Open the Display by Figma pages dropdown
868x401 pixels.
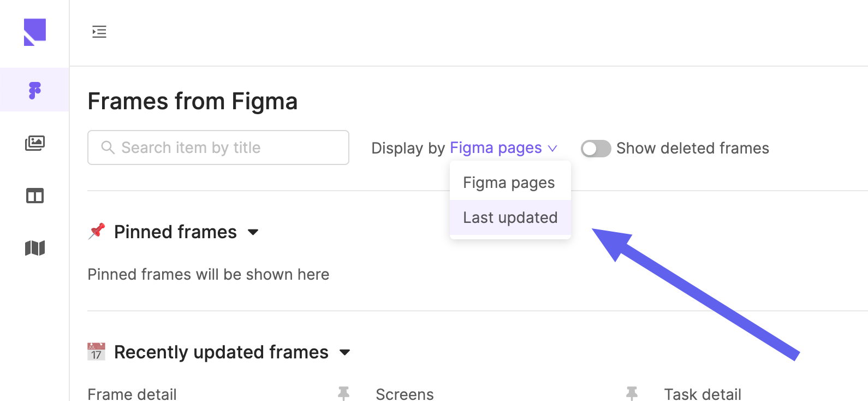503,148
